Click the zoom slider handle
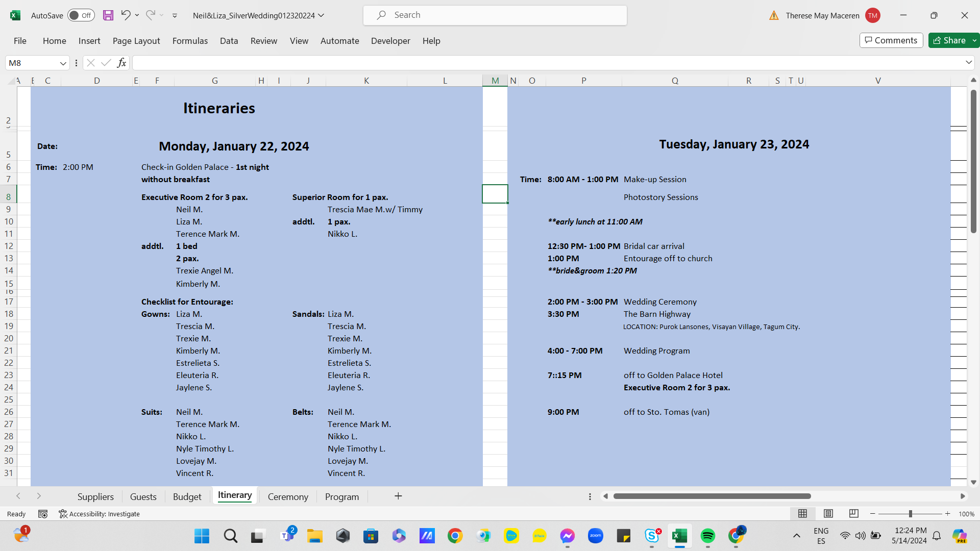Viewport: 980px width, 551px height. [x=910, y=514]
